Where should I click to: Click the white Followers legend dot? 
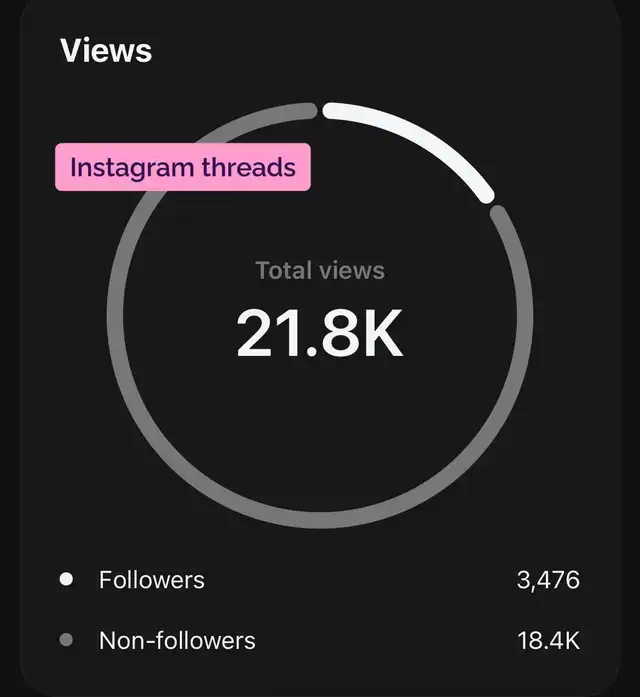[67, 579]
